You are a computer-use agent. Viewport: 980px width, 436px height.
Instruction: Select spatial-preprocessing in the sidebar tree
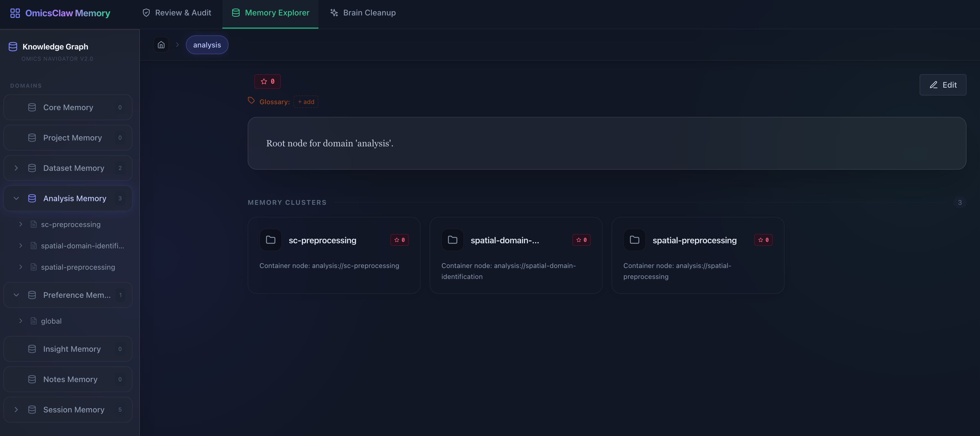pyautogui.click(x=78, y=267)
